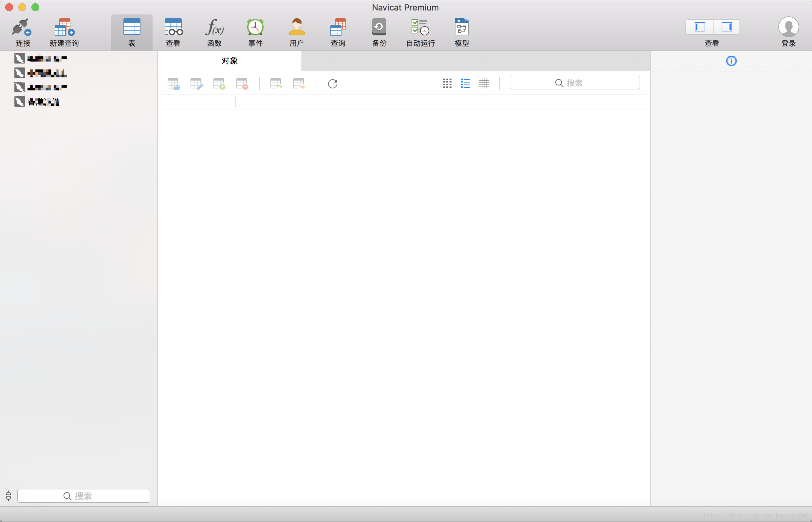Toggle the right info pane view button
Image resolution: width=812 pixels, height=522 pixels.
727,27
